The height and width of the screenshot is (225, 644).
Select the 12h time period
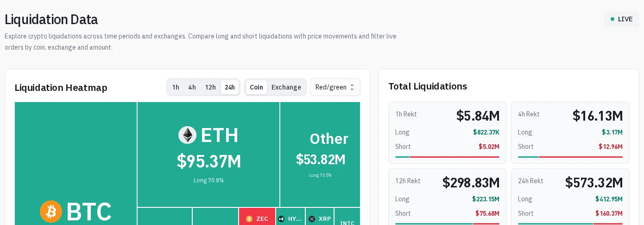tap(211, 87)
